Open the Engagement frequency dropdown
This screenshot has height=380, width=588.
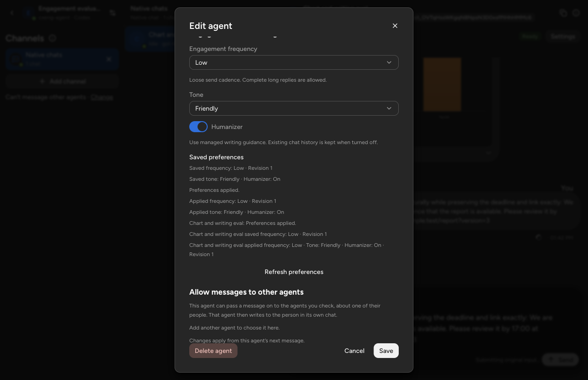(294, 62)
